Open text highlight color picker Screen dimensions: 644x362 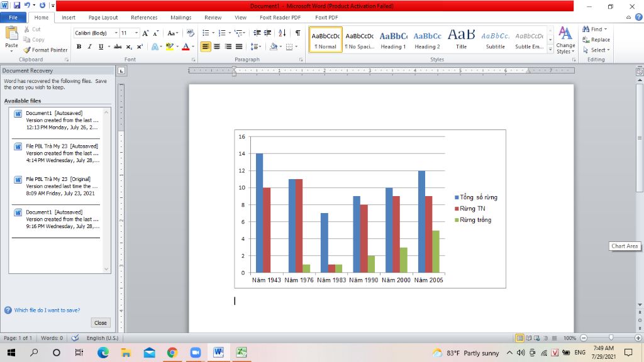177,47
